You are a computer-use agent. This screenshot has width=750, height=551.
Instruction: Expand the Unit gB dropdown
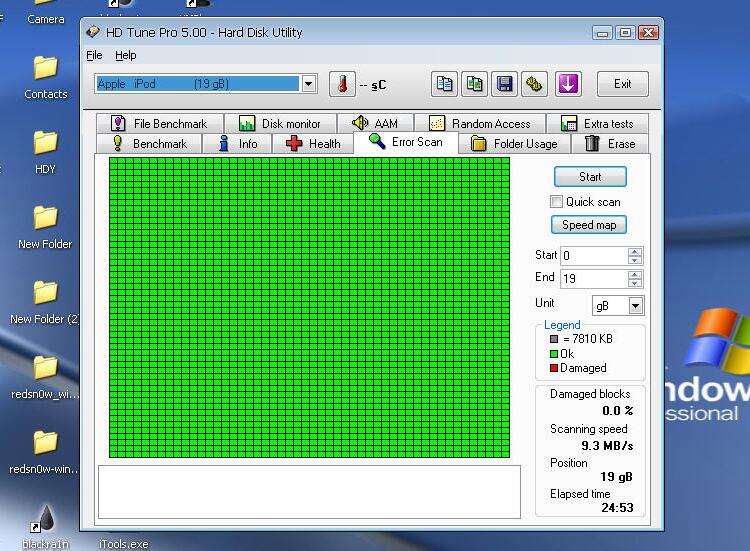tap(635, 305)
